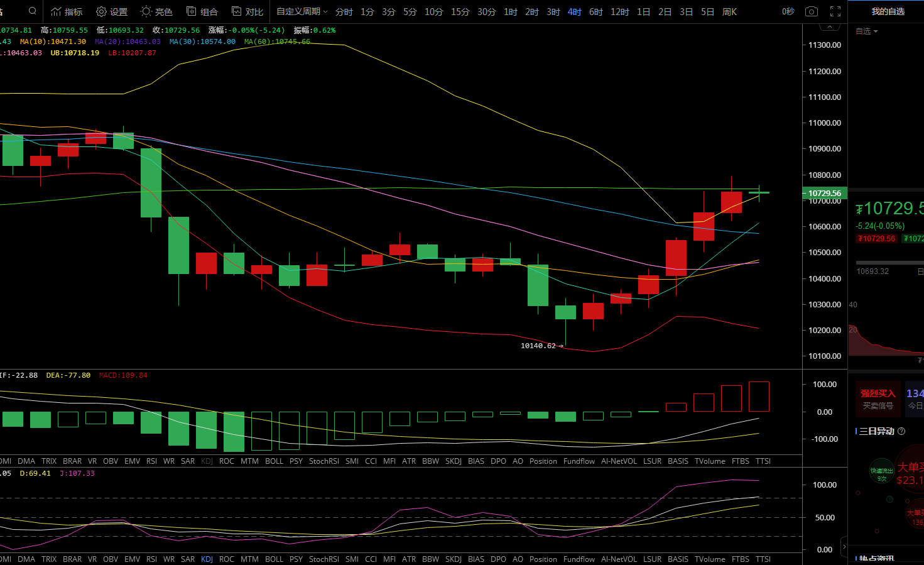Select SKDJ in bottom indicator strip
The image size is (924, 565).
[x=454, y=559]
